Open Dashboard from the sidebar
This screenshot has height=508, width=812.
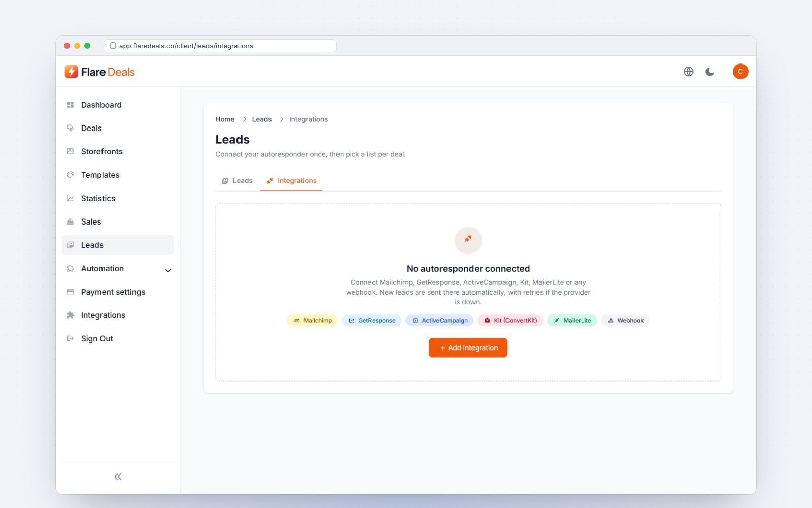[x=118, y=105]
